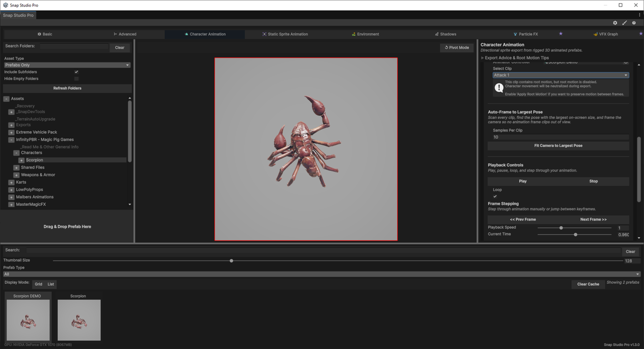Click the Clear Cache button

[588, 284]
